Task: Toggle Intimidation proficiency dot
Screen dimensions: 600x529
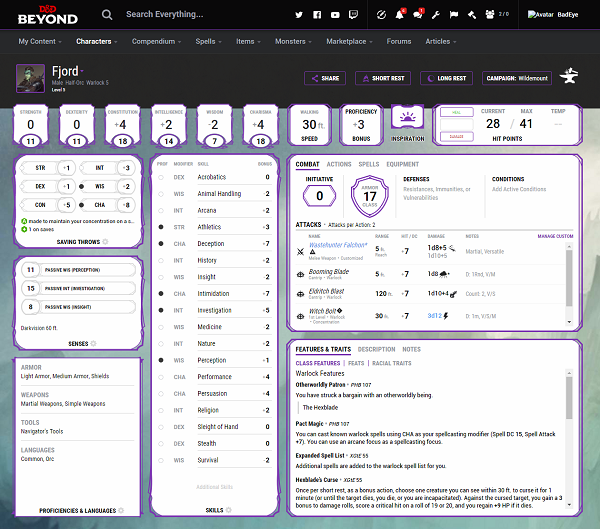Action: click(x=161, y=294)
